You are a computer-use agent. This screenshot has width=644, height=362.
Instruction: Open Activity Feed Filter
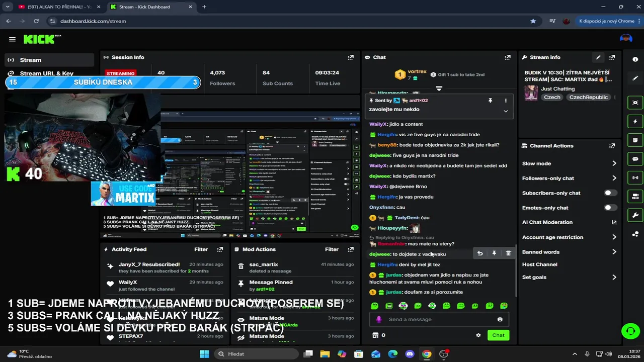[x=201, y=249]
